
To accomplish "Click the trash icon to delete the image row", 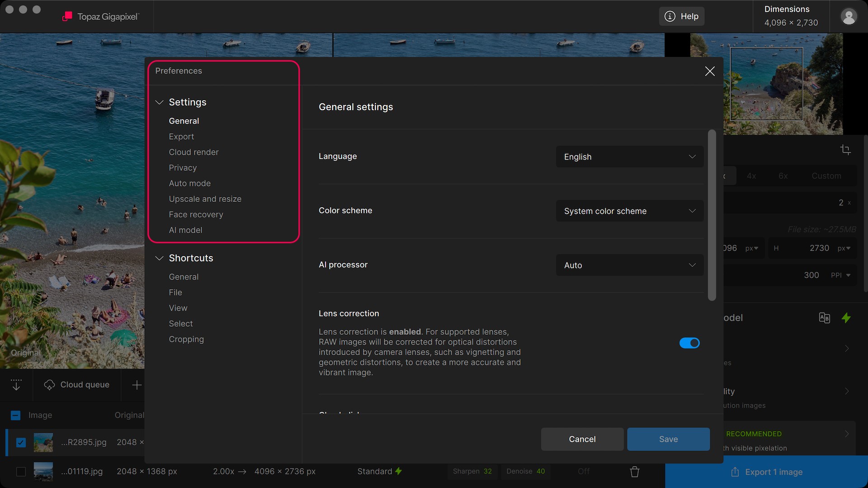I will 635,472.
